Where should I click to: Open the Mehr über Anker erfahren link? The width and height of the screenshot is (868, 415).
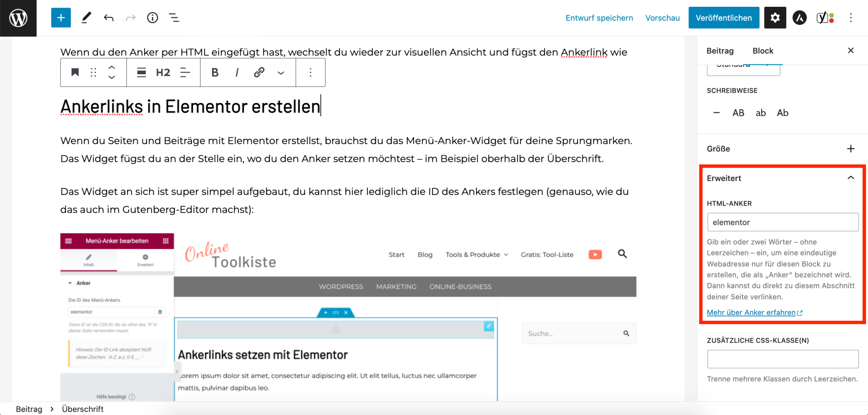point(751,312)
